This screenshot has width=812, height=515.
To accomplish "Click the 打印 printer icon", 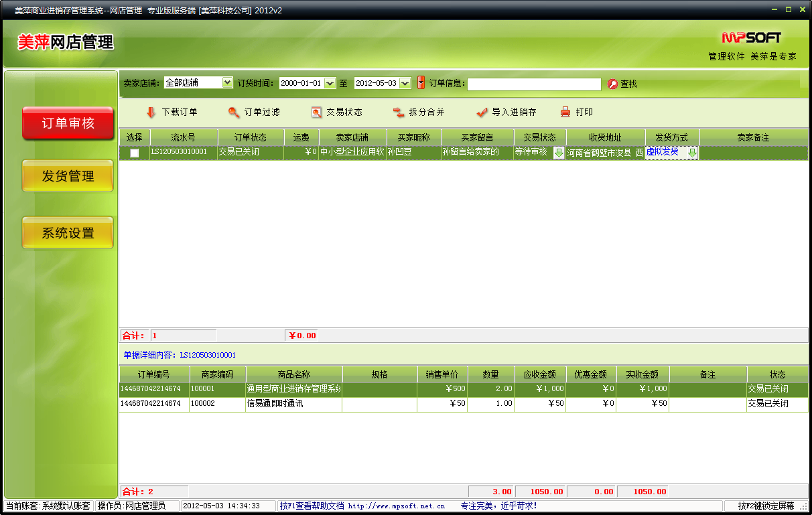I will [565, 113].
